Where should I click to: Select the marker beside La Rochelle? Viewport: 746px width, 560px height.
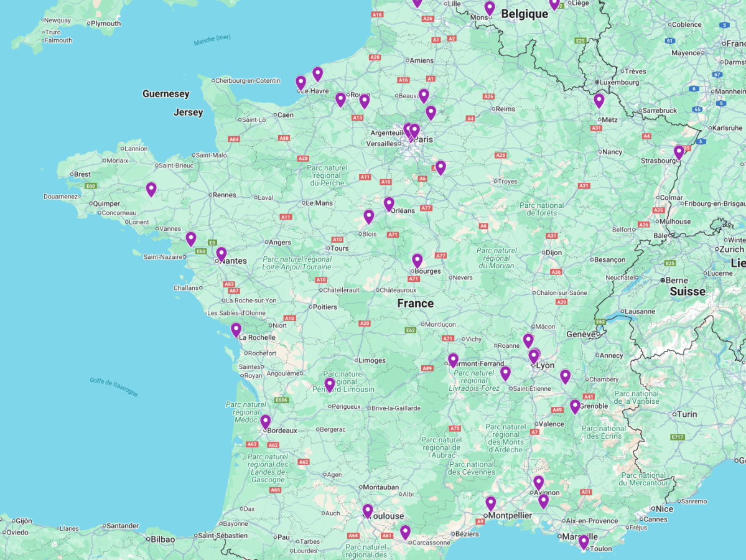pyautogui.click(x=235, y=330)
